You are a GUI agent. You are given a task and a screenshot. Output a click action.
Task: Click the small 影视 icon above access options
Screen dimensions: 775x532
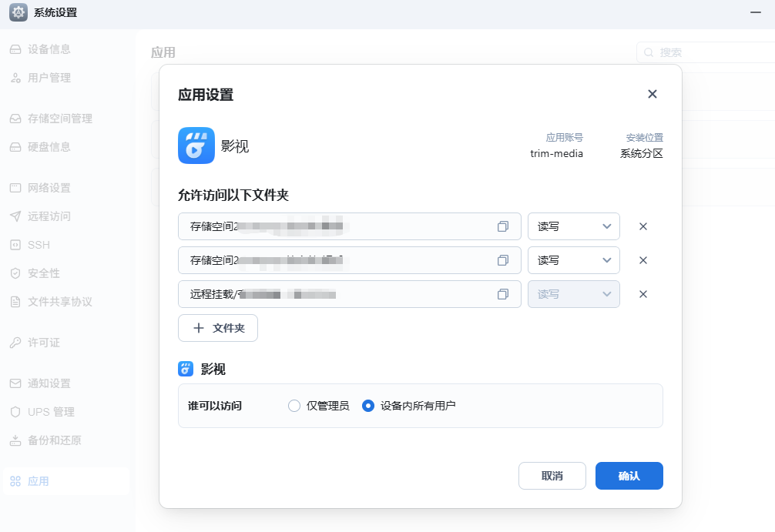[x=186, y=369]
